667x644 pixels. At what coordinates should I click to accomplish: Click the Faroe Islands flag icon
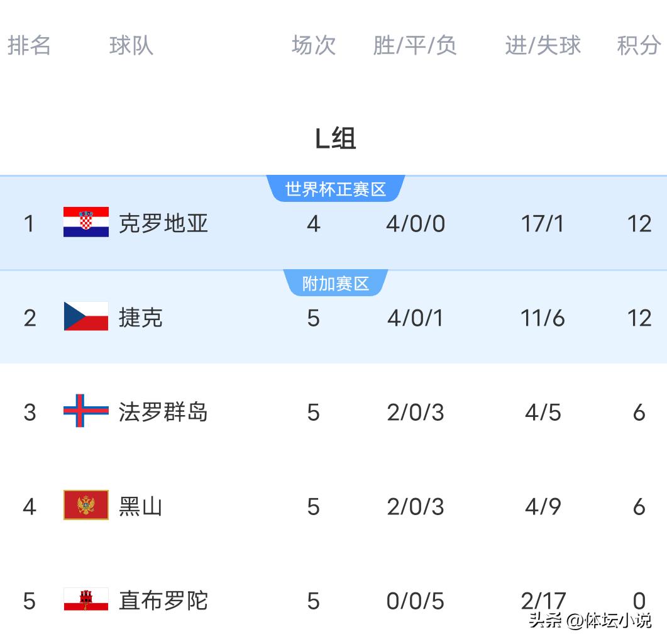86,411
